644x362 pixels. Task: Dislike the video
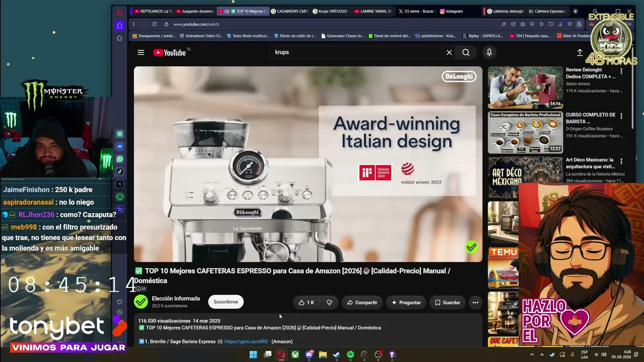tap(330, 302)
